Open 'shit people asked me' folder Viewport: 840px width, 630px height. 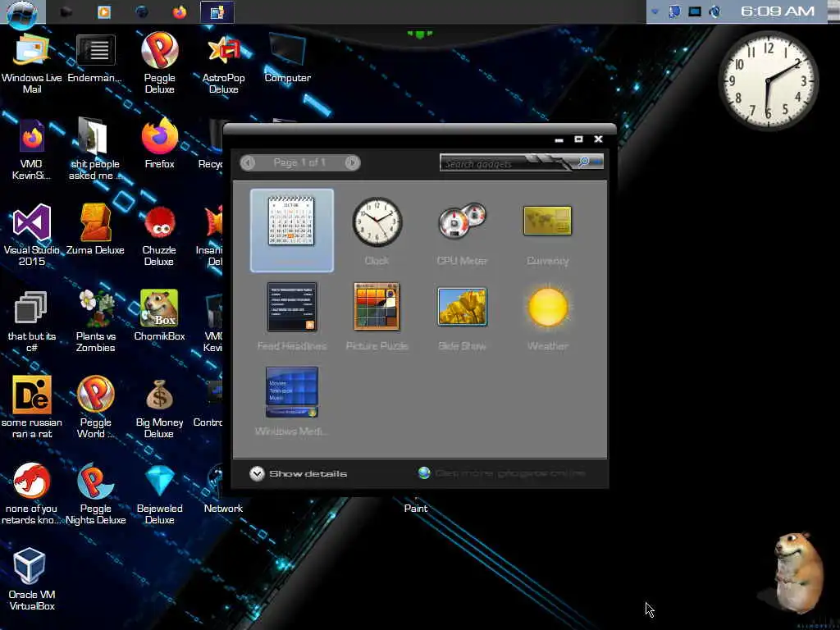(x=95, y=149)
